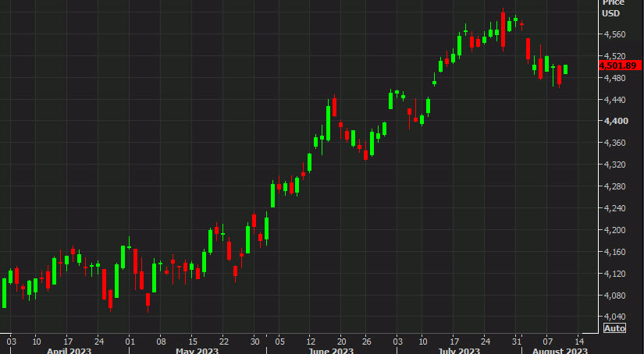Click the 4,080 price axis label
Screen dimensions: 644x354
(615, 295)
